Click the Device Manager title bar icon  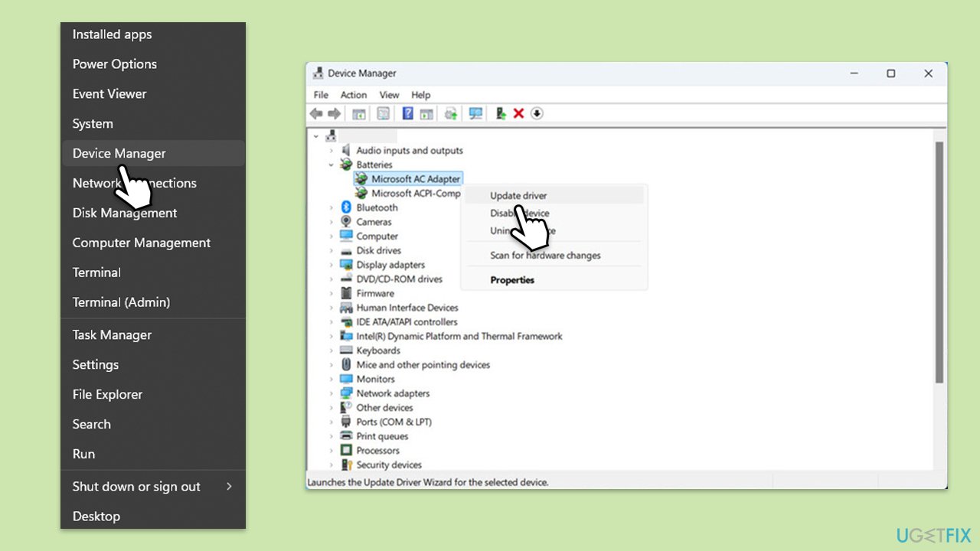click(318, 73)
